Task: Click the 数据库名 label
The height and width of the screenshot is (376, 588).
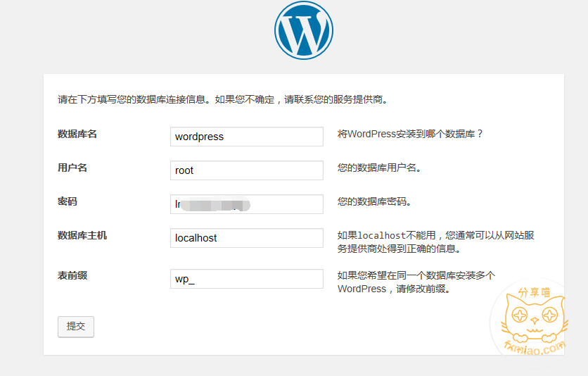Action: tap(77, 134)
